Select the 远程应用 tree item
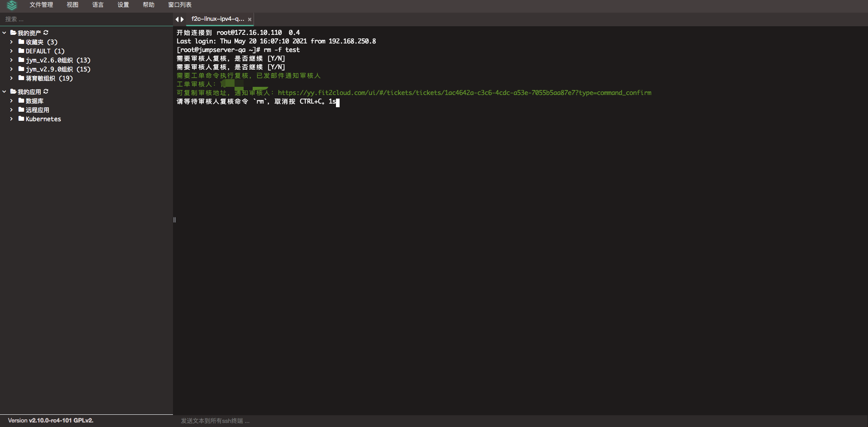Image resolution: width=868 pixels, height=427 pixels. click(x=37, y=110)
